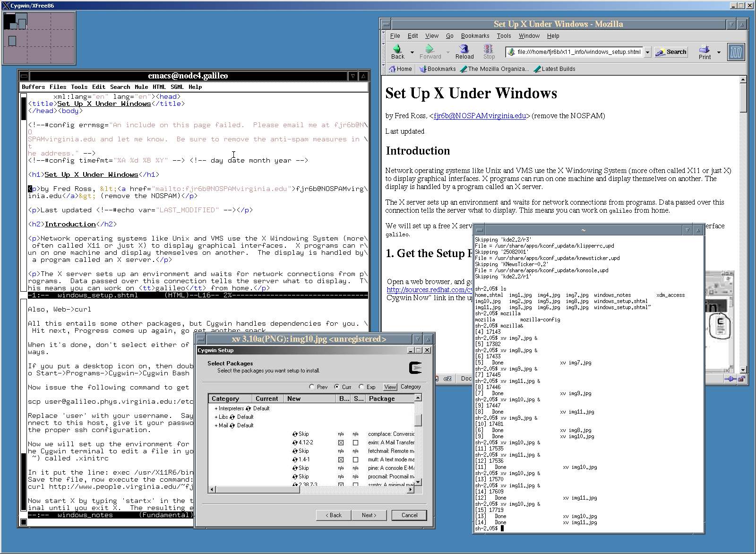This screenshot has width=756, height=554.
Task: Click the sources.redhat.com link in Mozilla page
Action: pos(430,290)
